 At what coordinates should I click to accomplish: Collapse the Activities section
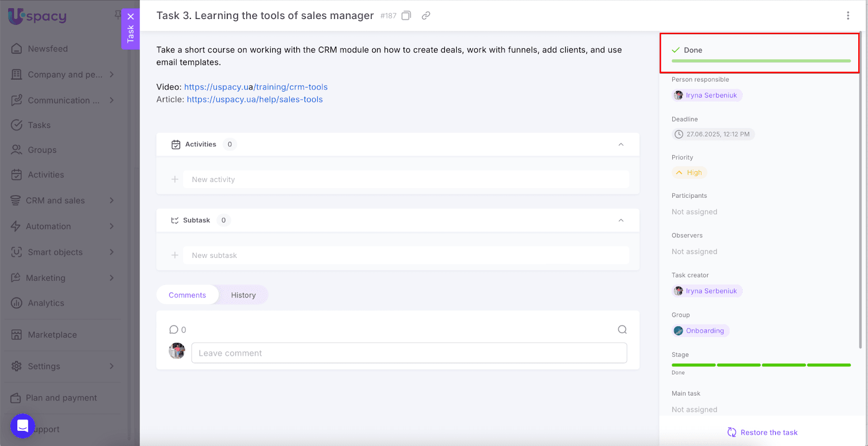[x=621, y=145]
